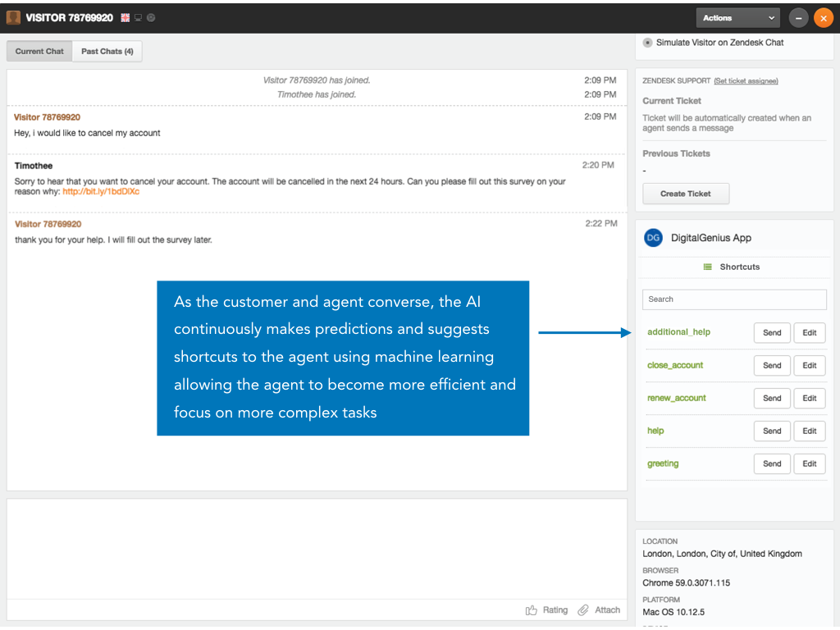The image size is (840, 630).
Task: Switch to the Past Chats (4) tab
Action: [x=107, y=51]
